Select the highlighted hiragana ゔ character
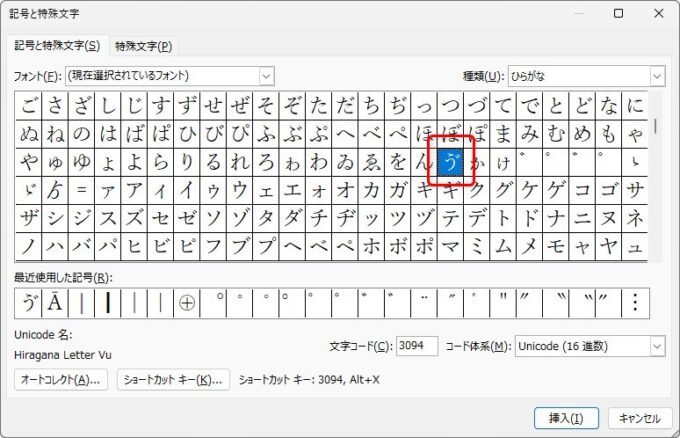 [449, 162]
